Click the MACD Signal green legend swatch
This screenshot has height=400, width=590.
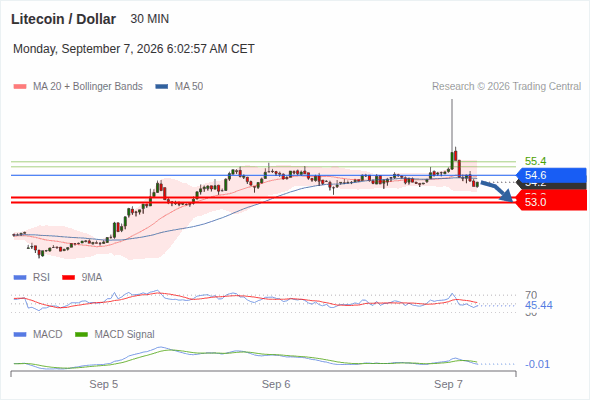[x=81, y=335]
